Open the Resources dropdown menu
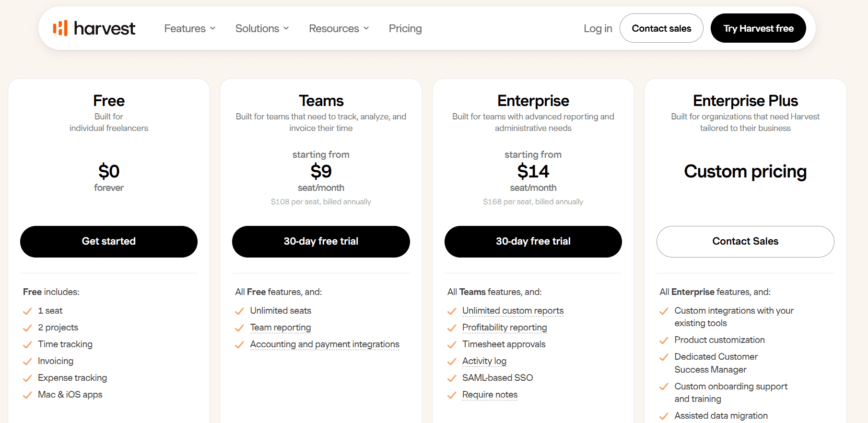Viewport: 868px width, 423px height. (339, 28)
